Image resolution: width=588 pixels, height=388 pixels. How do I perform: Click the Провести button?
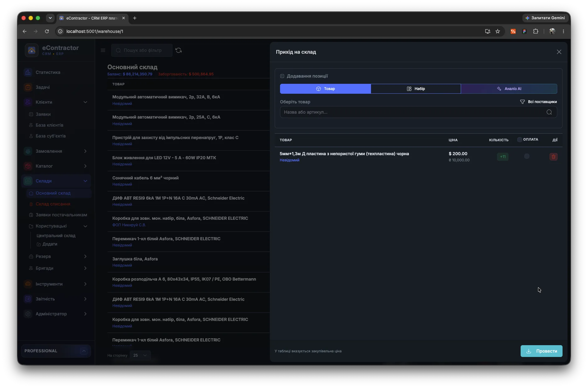point(541,351)
